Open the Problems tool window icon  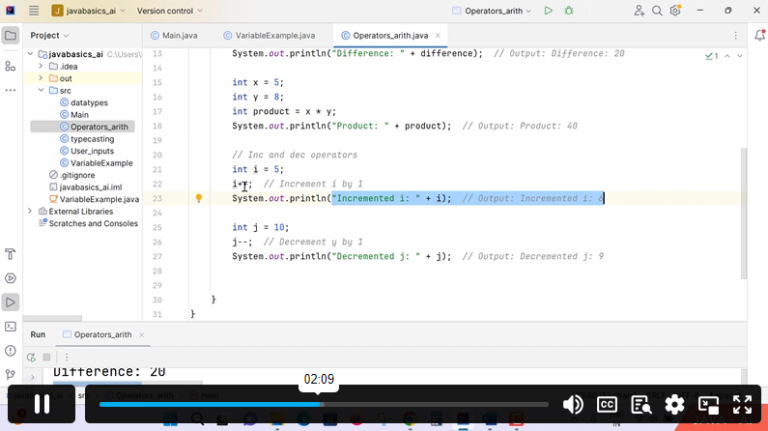[10, 351]
